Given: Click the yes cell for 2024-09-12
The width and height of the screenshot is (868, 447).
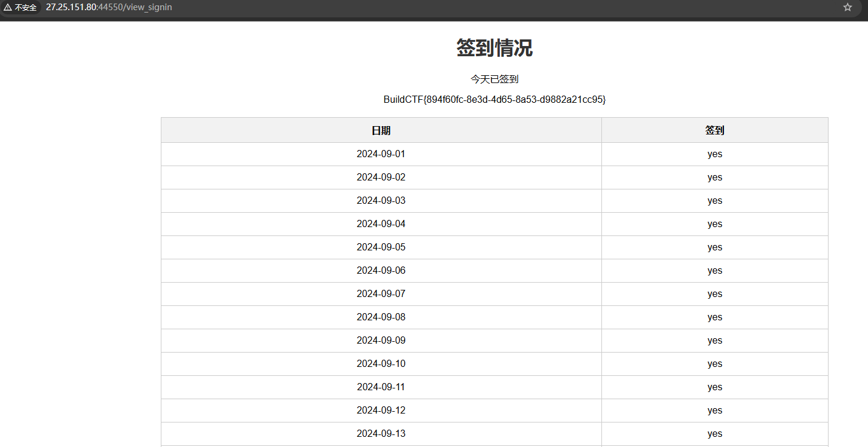Looking at the screenshot, I should 714,411.
